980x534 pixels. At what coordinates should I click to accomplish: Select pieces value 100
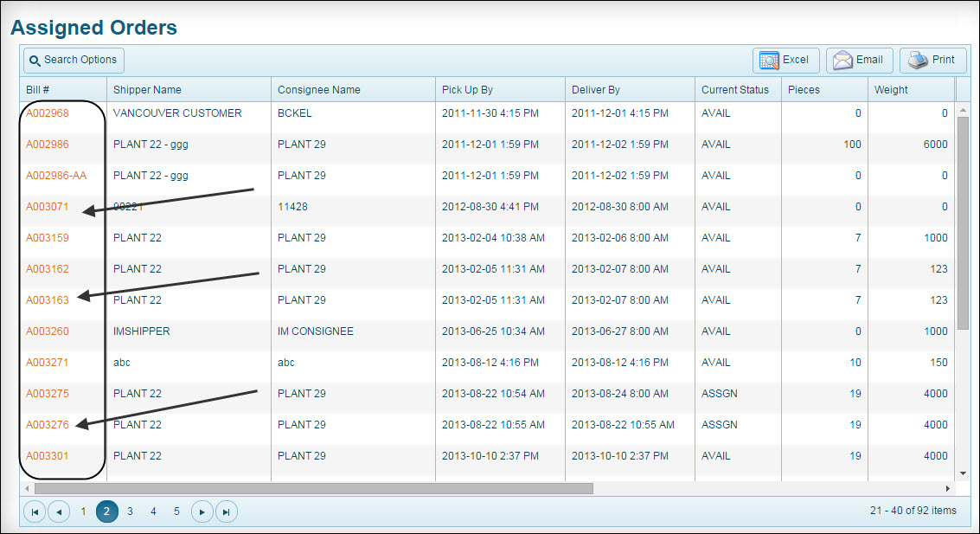(x=853, y=145)
